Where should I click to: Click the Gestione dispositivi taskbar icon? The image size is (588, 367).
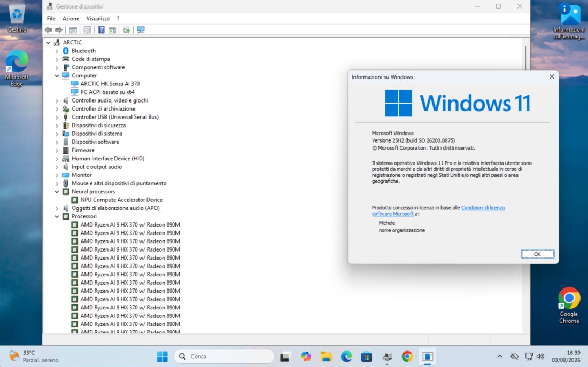pos(386,356)
